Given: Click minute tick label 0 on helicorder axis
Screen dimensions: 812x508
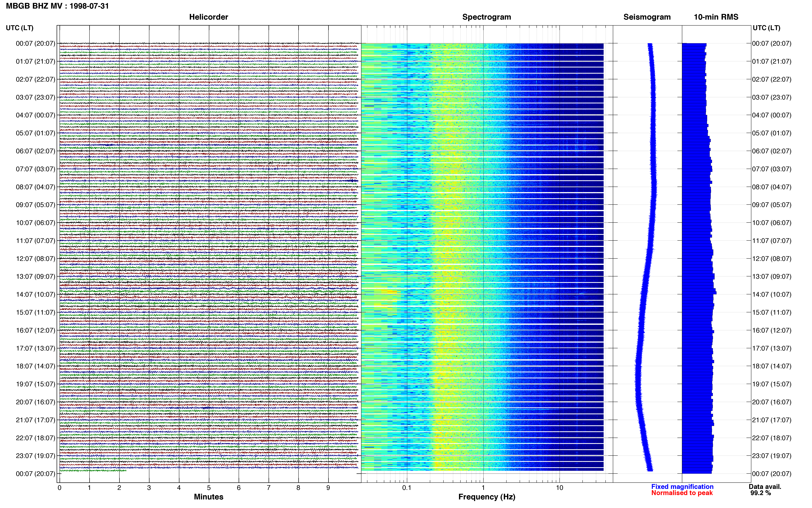Looking at the screenshot, I should coord(59,487).
